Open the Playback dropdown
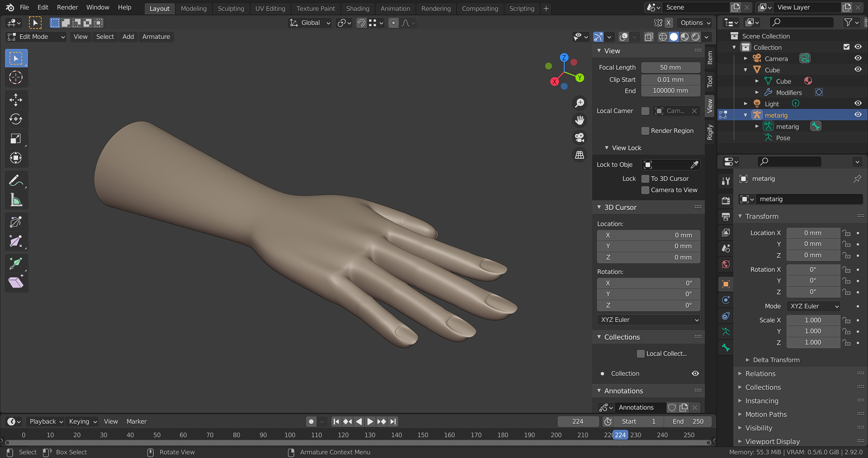The height and width of the screenshot is (458, 868). [45, 422]
